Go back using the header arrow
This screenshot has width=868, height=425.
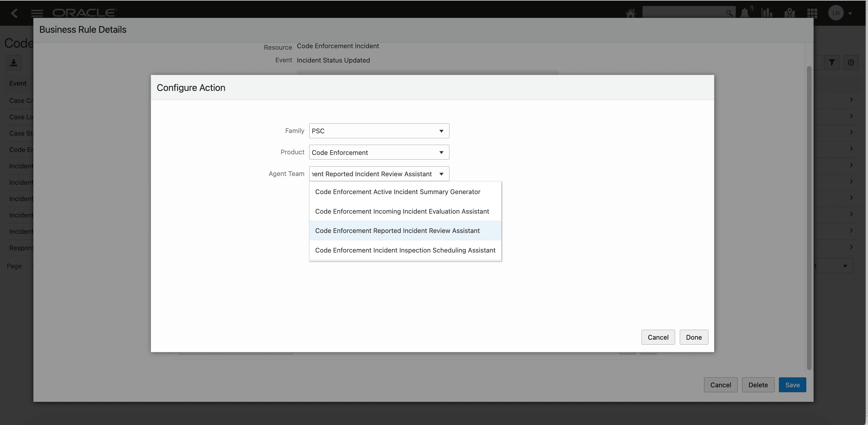point(14,13)
